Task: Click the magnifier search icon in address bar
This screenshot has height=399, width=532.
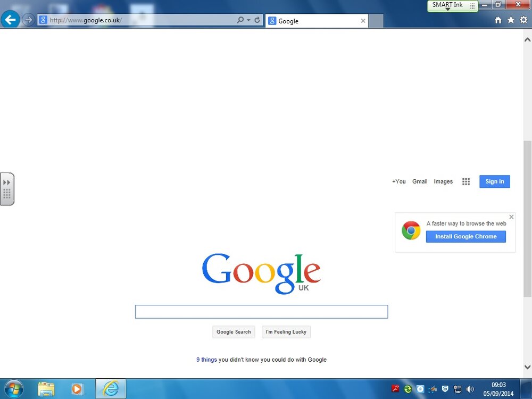Action: coord(240,20)
